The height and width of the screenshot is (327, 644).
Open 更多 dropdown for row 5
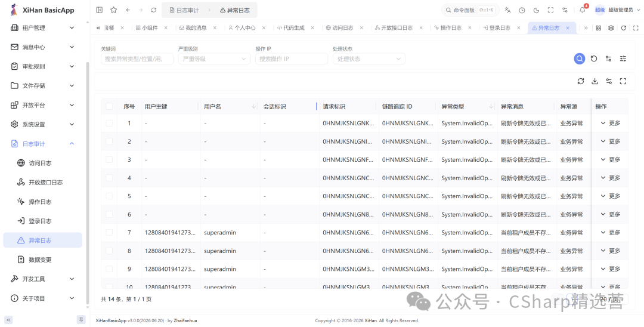(x=611, y=196)
